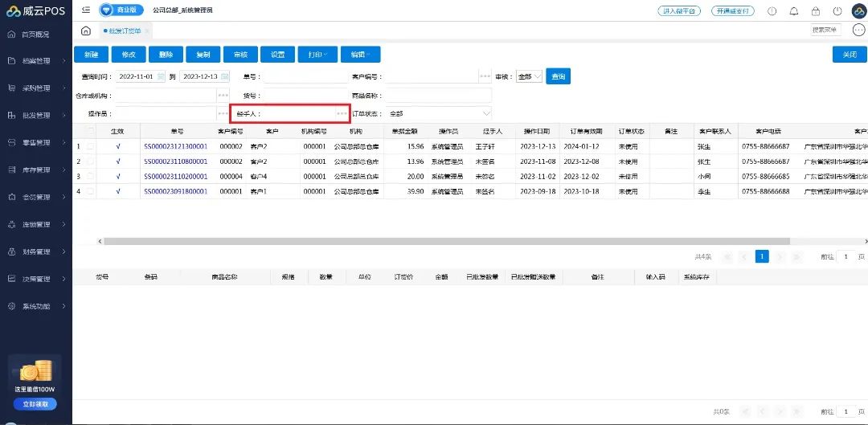Open 首页概览 in the sidebar menu
Screen dimensions: 868x425
pos(35,35)
